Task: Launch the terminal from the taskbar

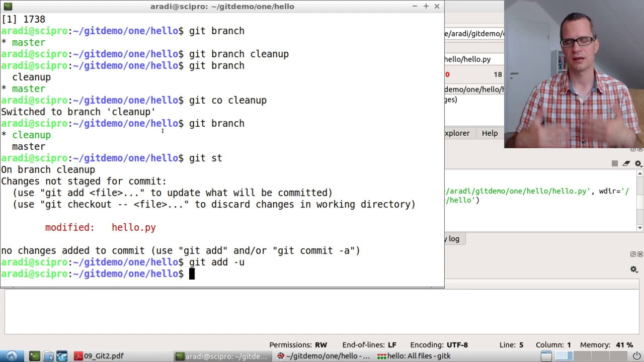Action: point(34,356)
